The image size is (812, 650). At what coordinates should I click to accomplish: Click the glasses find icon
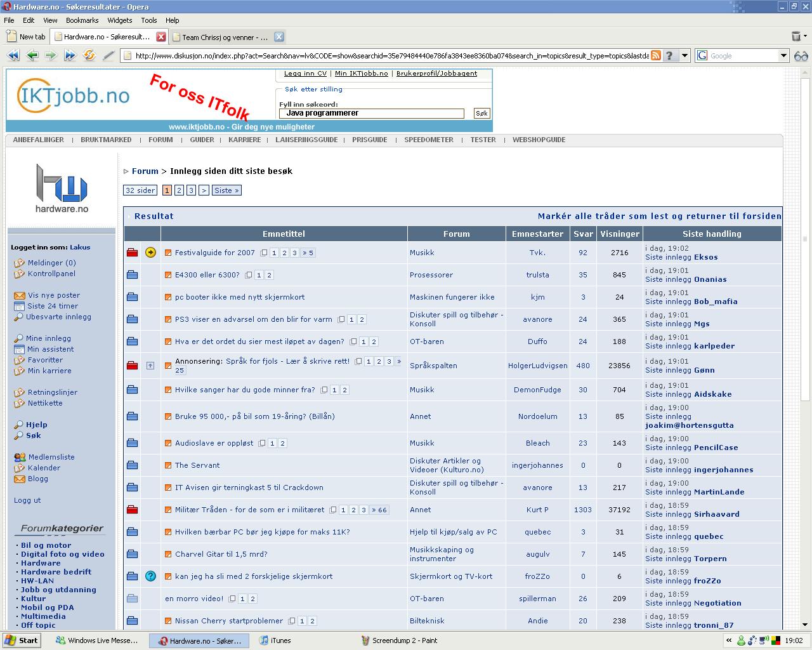(801, 56)
